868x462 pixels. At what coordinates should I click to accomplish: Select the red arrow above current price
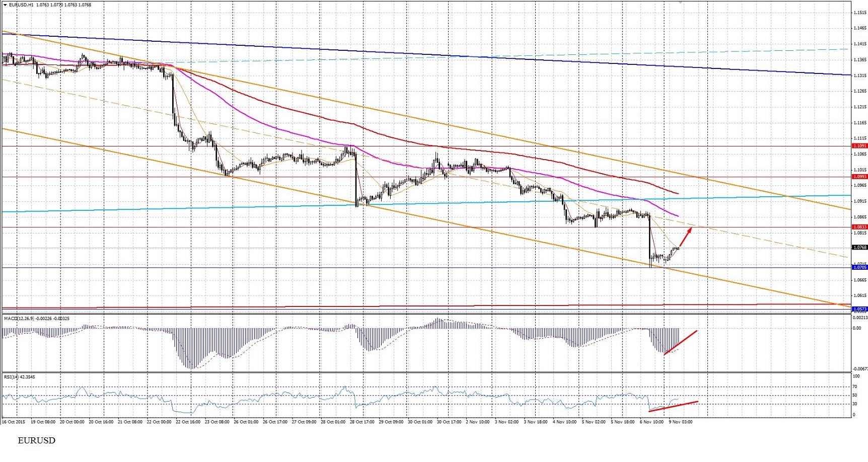point(685,238)
